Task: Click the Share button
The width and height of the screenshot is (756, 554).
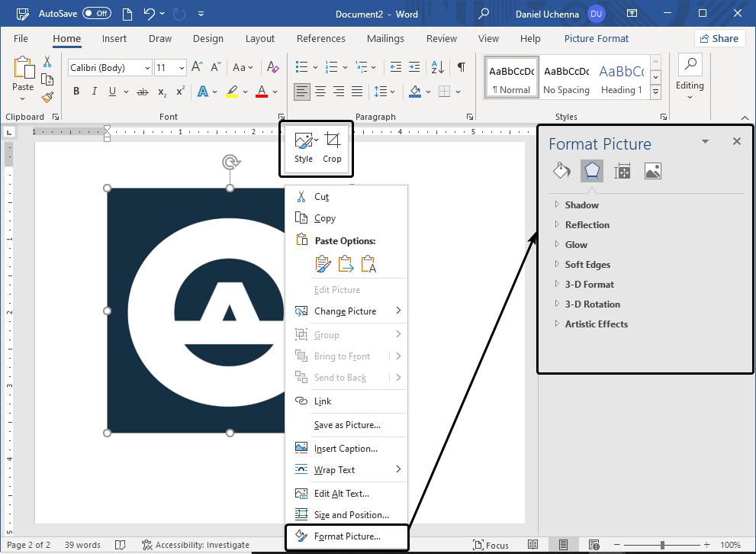Action: click(719, 38)
